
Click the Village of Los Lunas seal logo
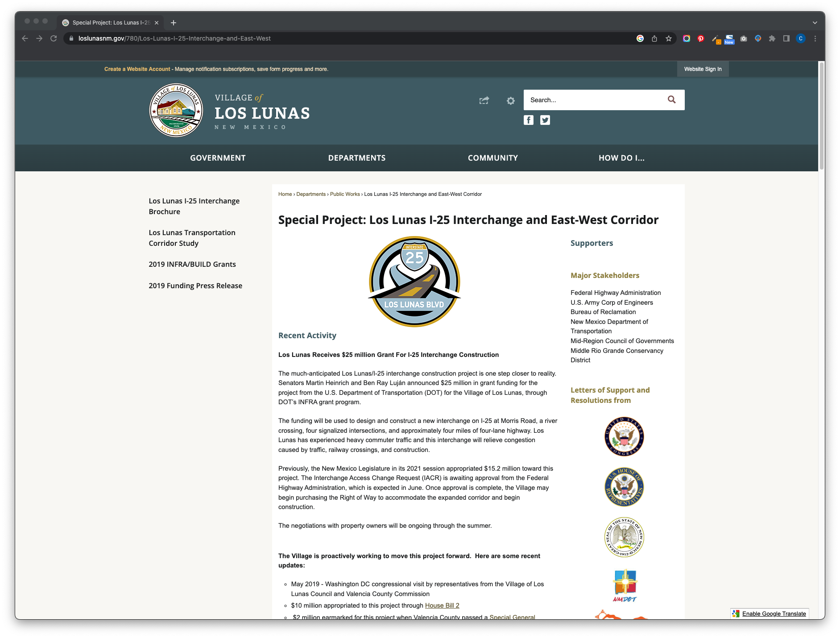[x=176, y=110]
